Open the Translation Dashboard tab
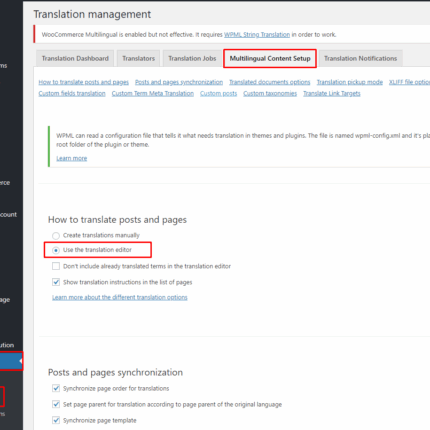Image resolution: width=430 pixels, height=430 pixels. (75, 58)
